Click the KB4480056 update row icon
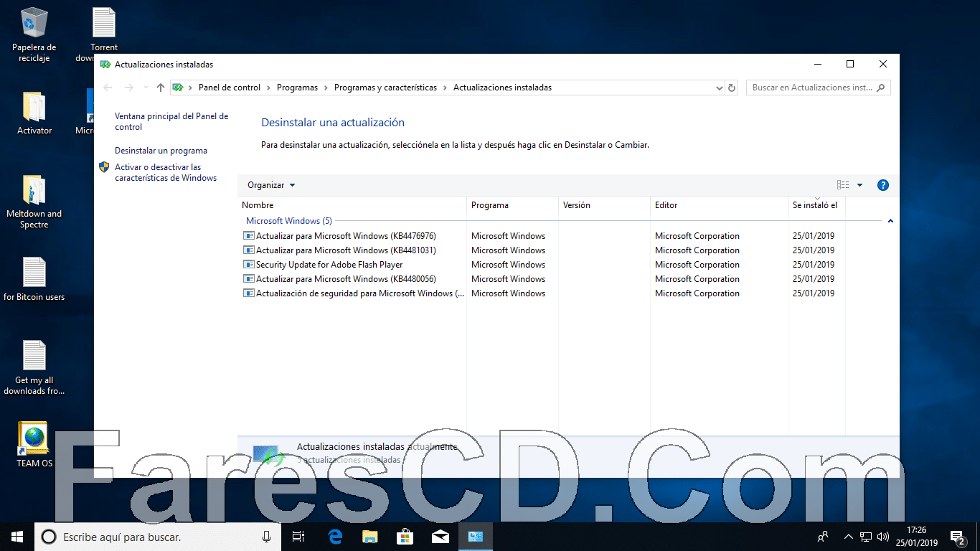This screenshot has height=551, width=980. coord(249,279)
